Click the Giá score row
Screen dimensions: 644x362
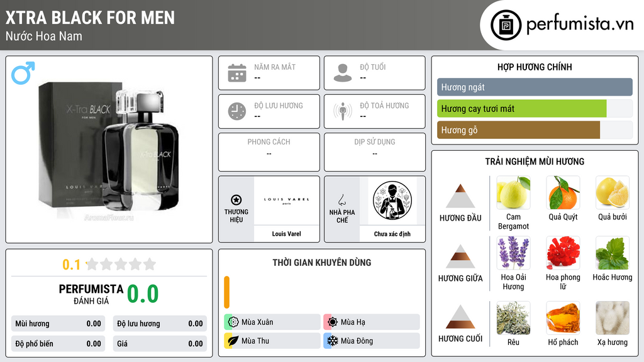pos(160,344)
